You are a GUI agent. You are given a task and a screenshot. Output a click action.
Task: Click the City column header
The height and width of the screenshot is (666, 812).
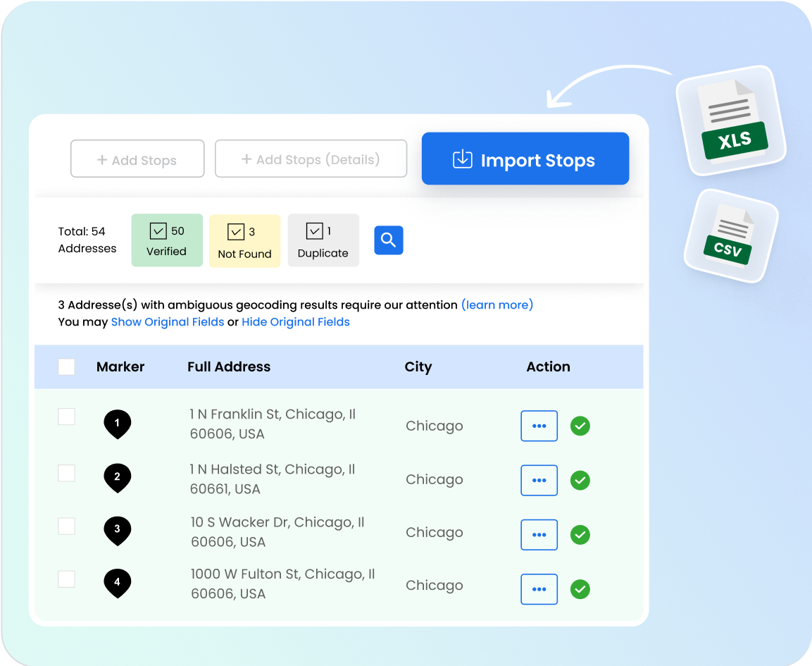click(x=418, y=366)
